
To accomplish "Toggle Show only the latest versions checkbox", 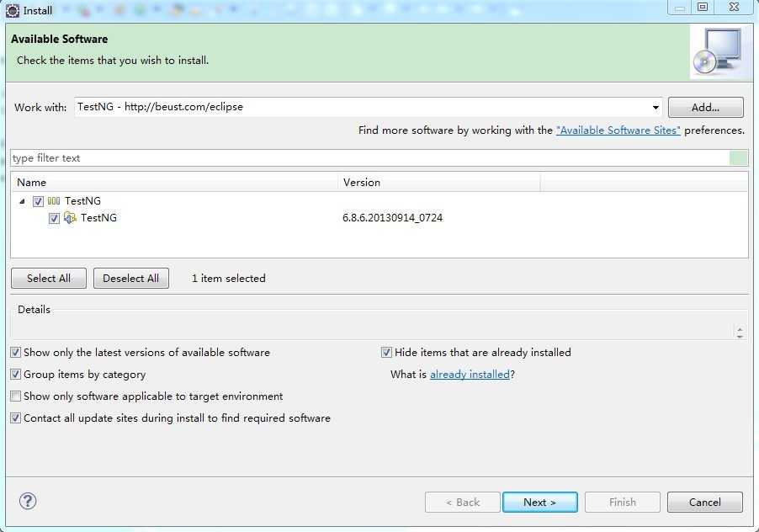I will (15, 353).
